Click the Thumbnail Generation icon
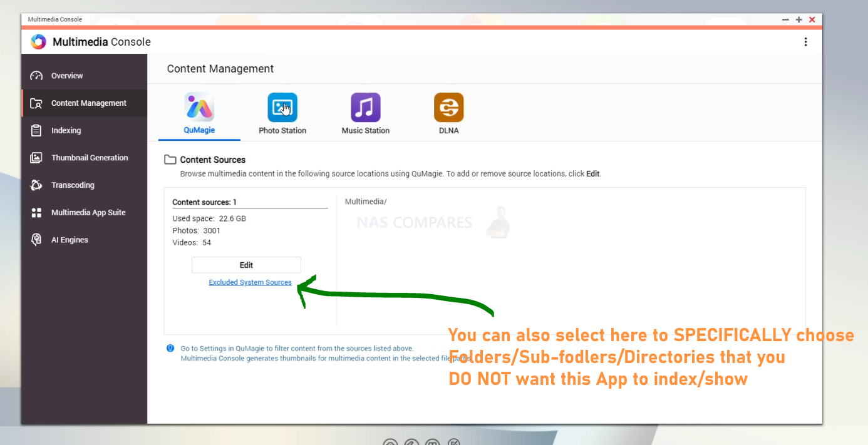The height and width of the screenshot is (445, 868). coord(36,158)
